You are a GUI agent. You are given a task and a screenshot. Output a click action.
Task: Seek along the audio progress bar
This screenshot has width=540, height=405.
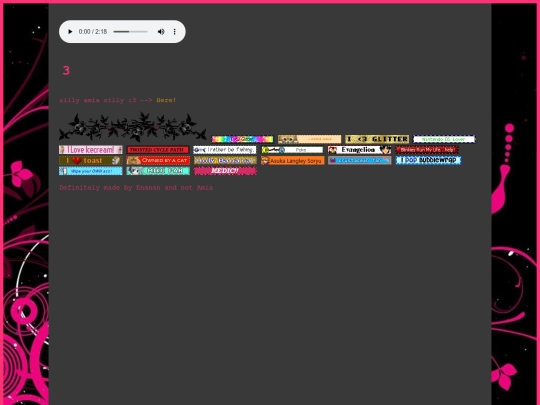(131, 32)
